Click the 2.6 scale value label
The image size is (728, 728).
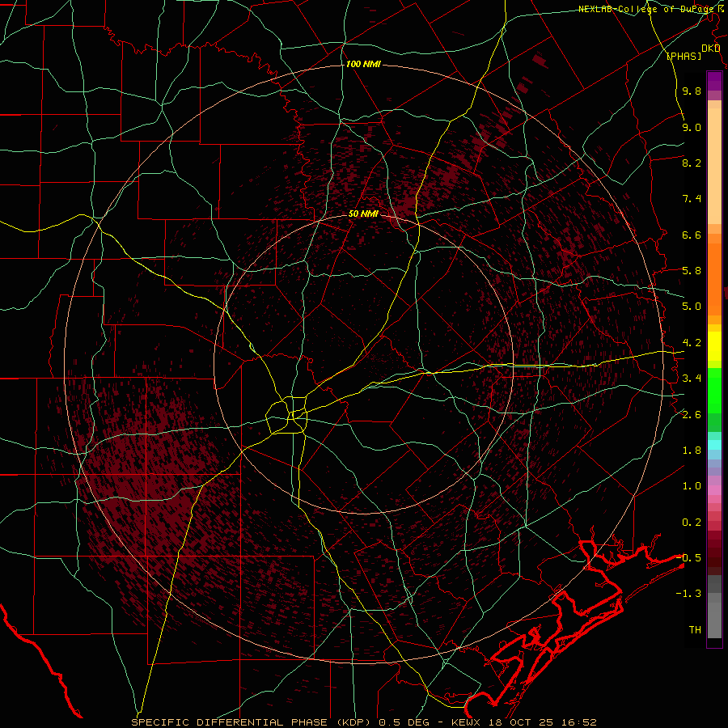click(692, 415)
